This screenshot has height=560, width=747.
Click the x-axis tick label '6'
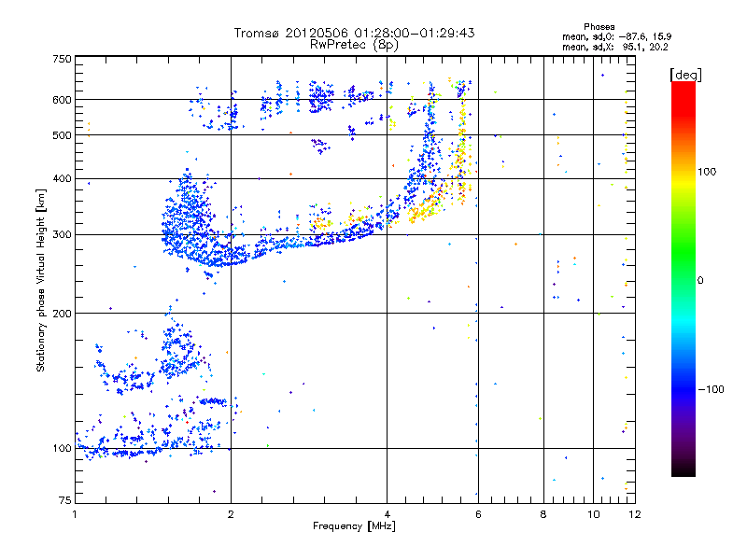coord(478,514)
